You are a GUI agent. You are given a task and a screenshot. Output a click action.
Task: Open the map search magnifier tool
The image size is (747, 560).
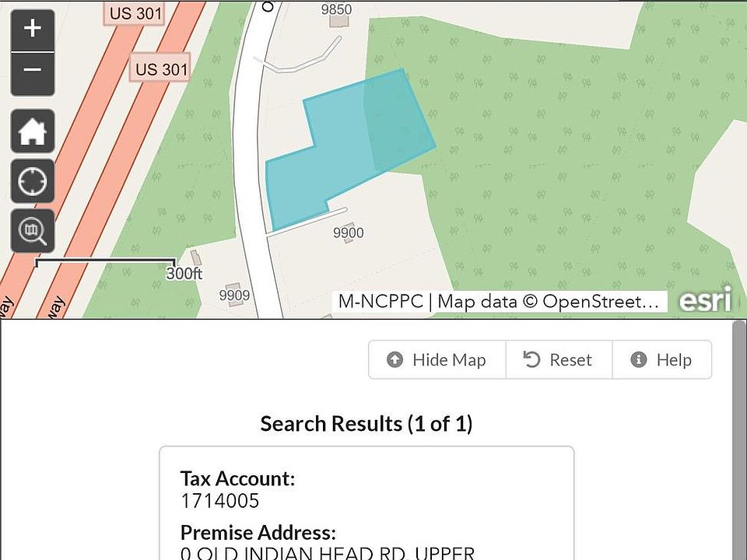coord(32,231)
